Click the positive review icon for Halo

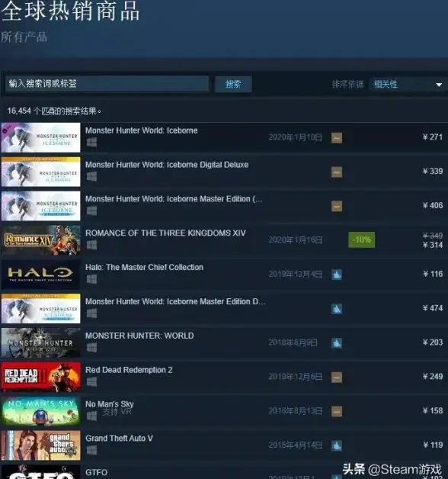click(x=337, y=275)
